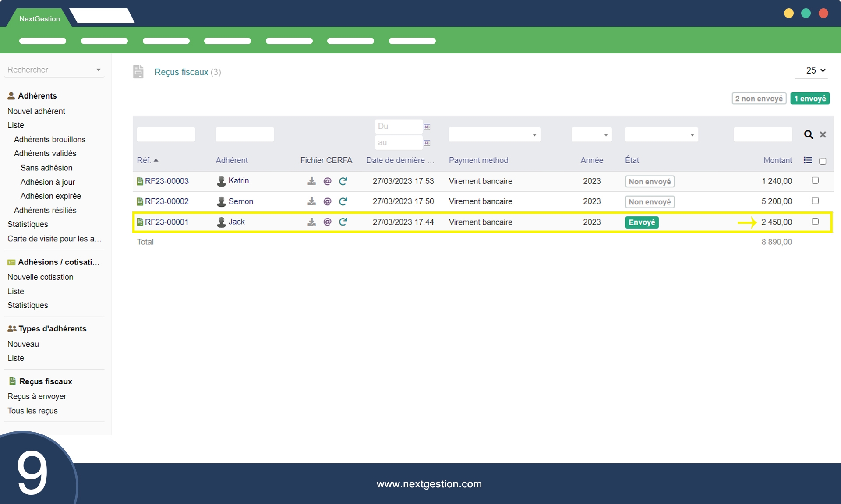
Task: Regenerate CERFA file for Jack row
Action: (343, 222)
